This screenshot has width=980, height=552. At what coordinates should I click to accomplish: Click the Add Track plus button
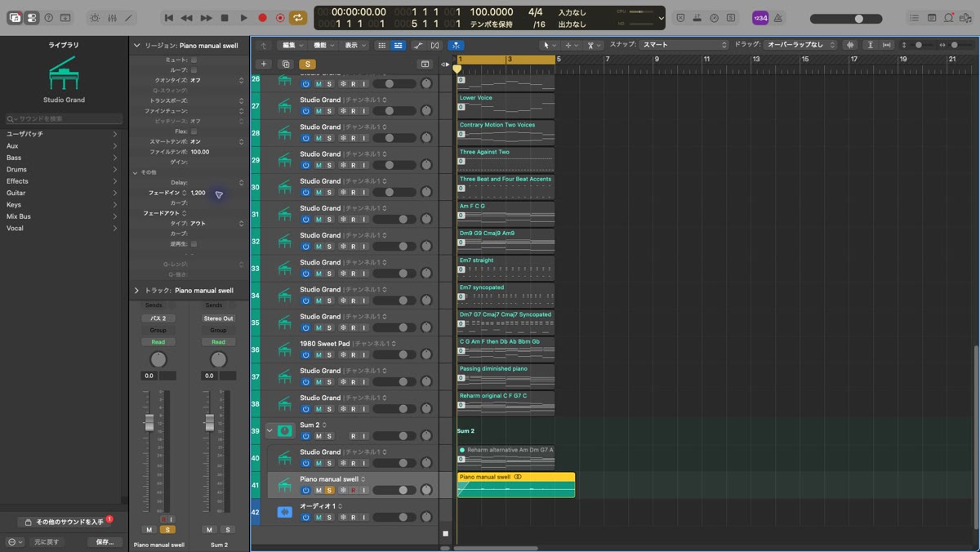point(263,64)
